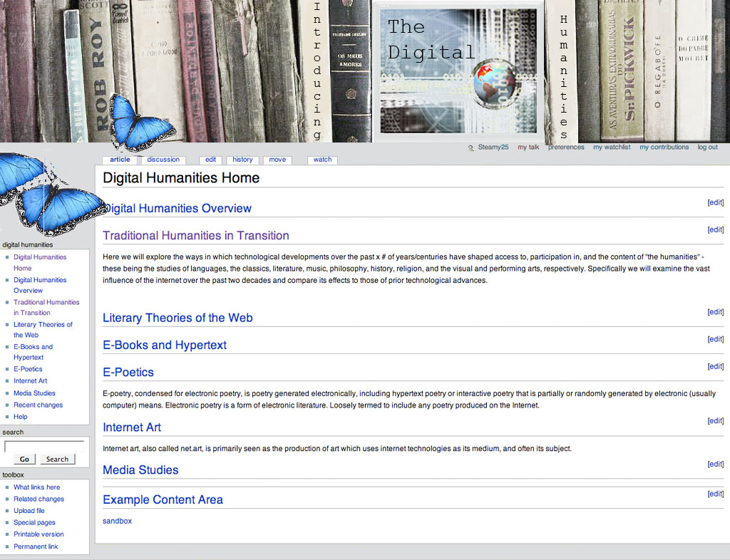The width and height of the screenshot is (730, 560).
Task: Open my watchlist
Action: (x=612, y=147)
